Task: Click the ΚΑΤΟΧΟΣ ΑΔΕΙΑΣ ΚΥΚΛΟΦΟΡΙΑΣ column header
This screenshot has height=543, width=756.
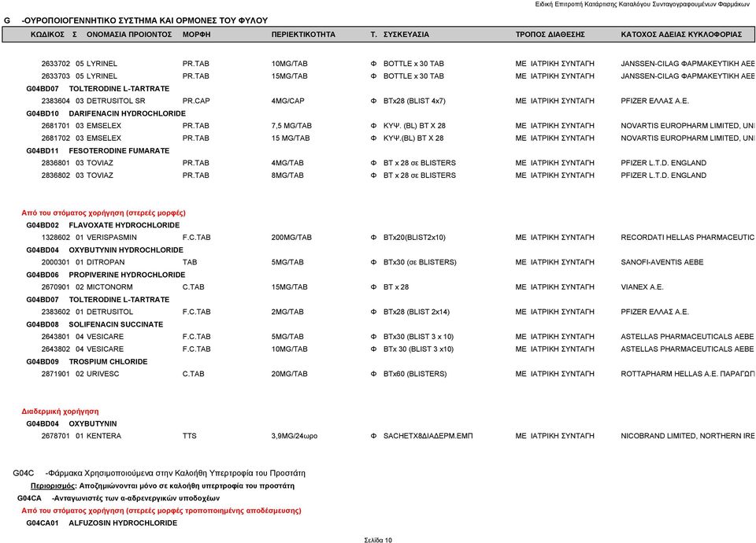Action: pos(681,35)
